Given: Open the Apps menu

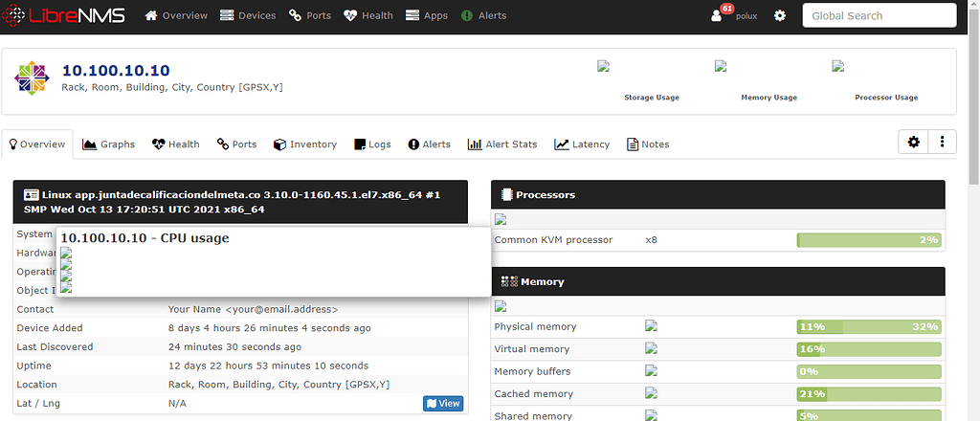Looking at the screenshot, I should tap(427, 15).
